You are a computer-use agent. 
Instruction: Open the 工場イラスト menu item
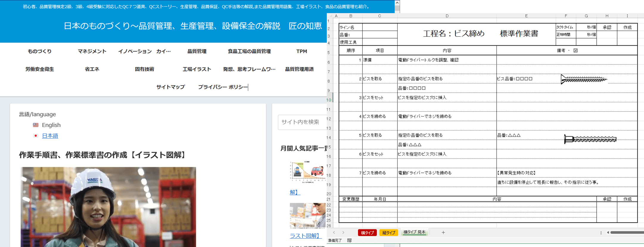click(x=197, y=69)
